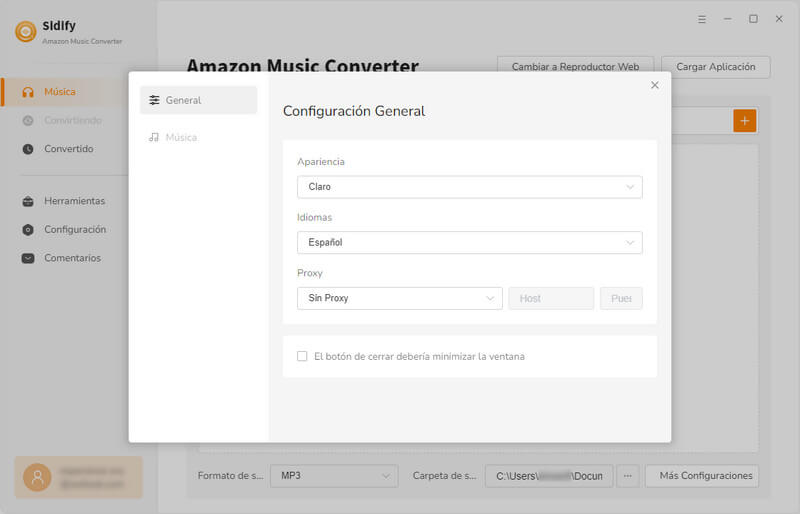Switch to the General settings tab
The width and height of the screenshot is (800, 514).
tap(198, 100)
